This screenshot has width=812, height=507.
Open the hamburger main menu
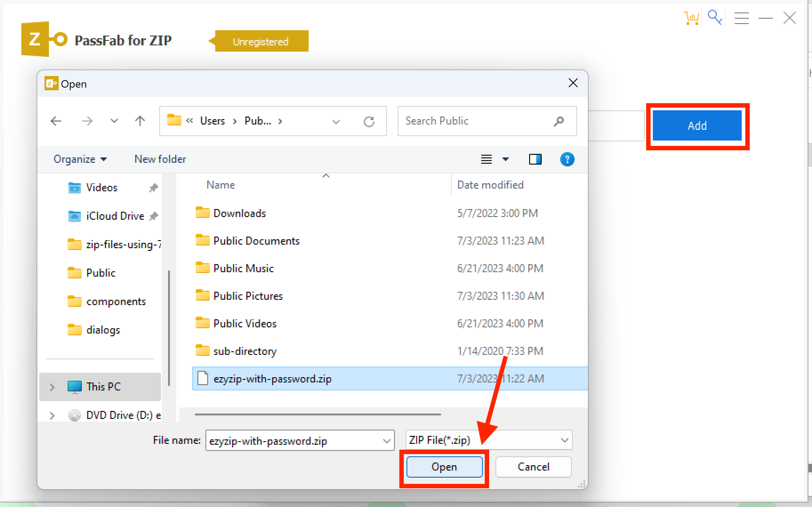[x=741, y=18]
